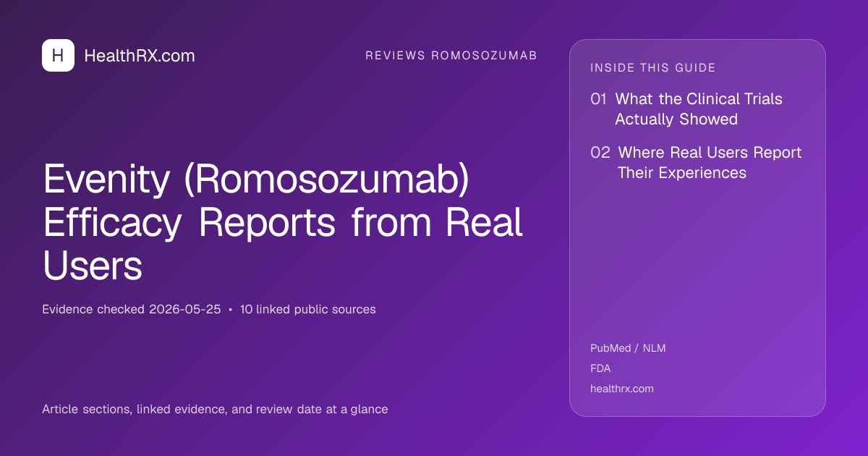Click the 'INSIDE THIS GUIDE' heading

tap(653, 68)
